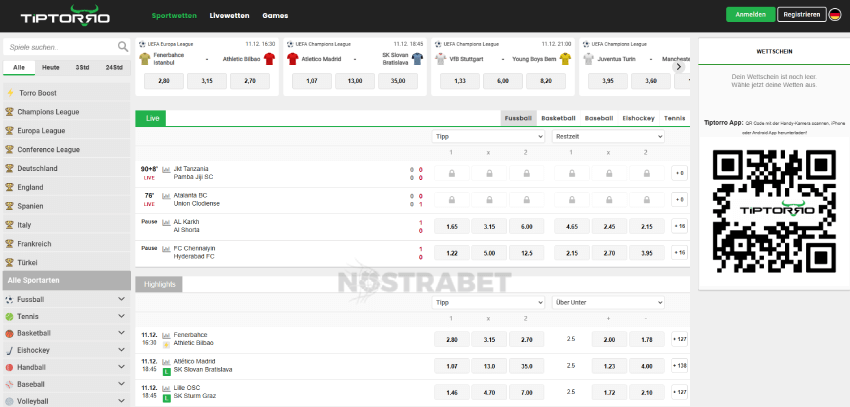The image size is (850, 407).
Task: Click the Fenerbahce Istanbul jersey icon
Action: 145,59
